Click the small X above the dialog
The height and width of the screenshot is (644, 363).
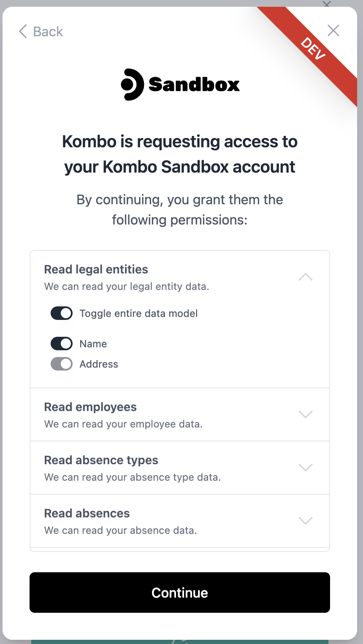(x=326, y=4)
